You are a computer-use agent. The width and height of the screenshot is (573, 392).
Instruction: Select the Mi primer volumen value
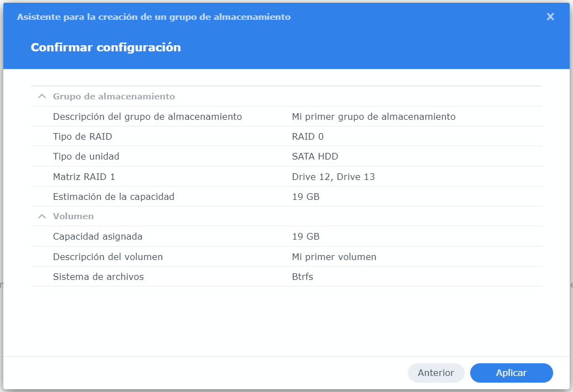334,257
